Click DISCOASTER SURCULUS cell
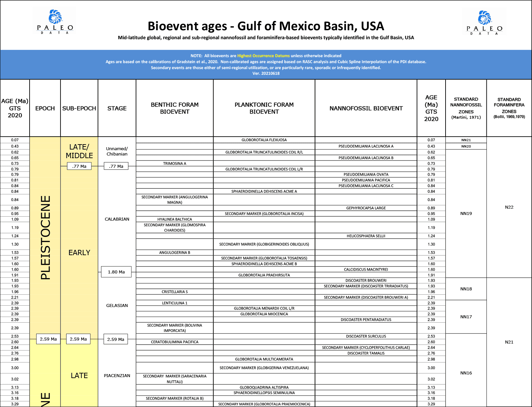This screenshot has height=407, width=532. 366,336
